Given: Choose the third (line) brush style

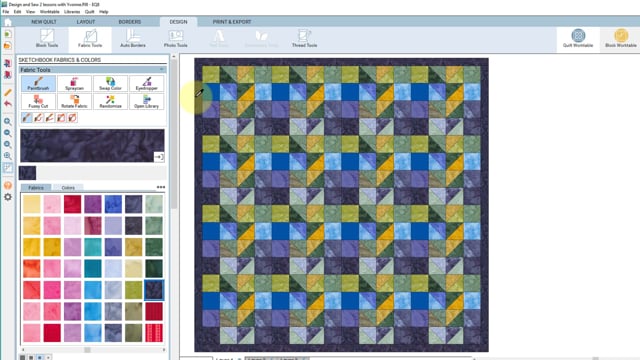Looking at the screenshot, I should [49, 118].
